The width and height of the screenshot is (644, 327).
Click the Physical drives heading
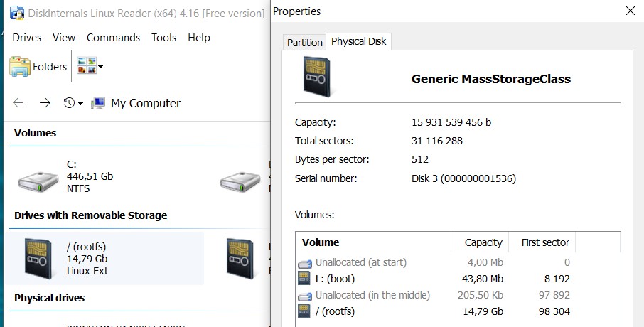49,298
